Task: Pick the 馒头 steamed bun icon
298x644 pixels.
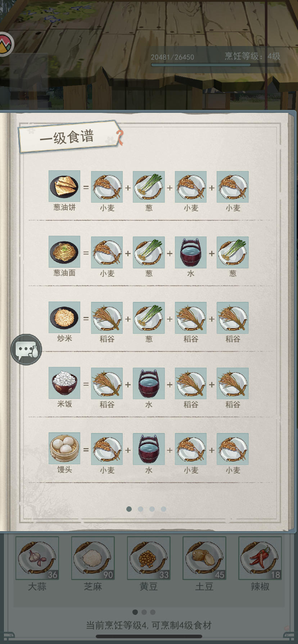Action: [64, 448]
